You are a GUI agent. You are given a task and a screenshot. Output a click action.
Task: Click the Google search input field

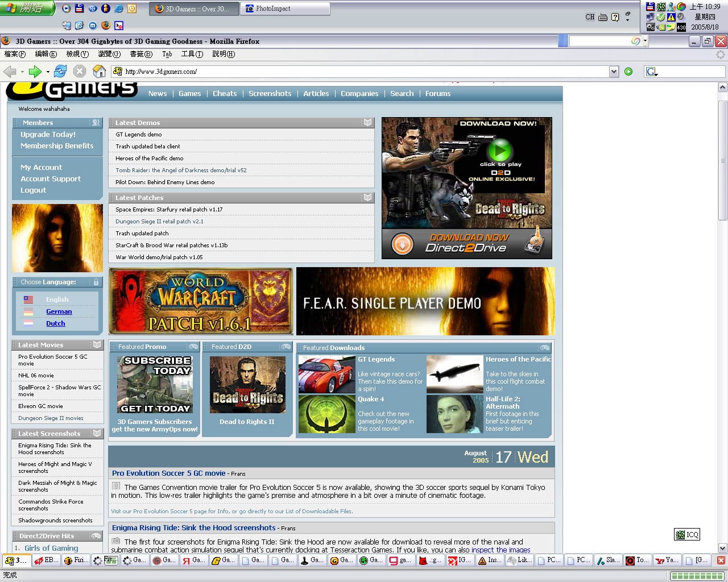(x=692, y=72)
